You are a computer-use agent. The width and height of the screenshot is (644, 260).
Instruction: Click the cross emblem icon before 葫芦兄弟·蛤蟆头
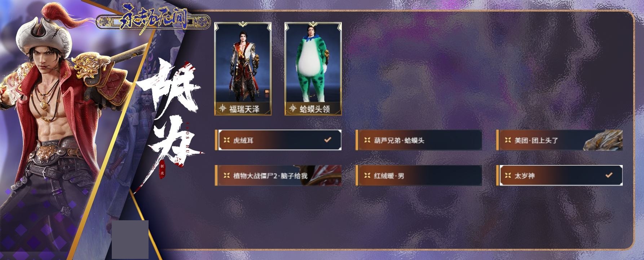coord(367,140)
